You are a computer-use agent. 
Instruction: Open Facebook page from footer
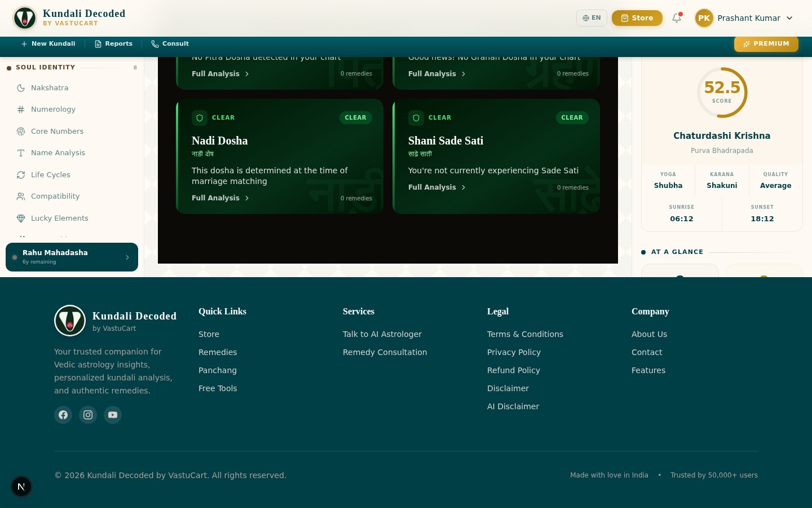coord(63,415)
